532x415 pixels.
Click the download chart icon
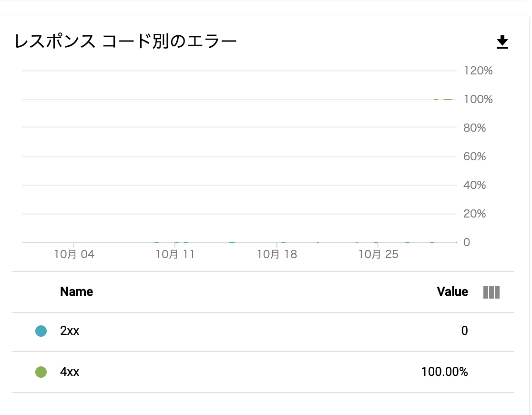point(502,42)
